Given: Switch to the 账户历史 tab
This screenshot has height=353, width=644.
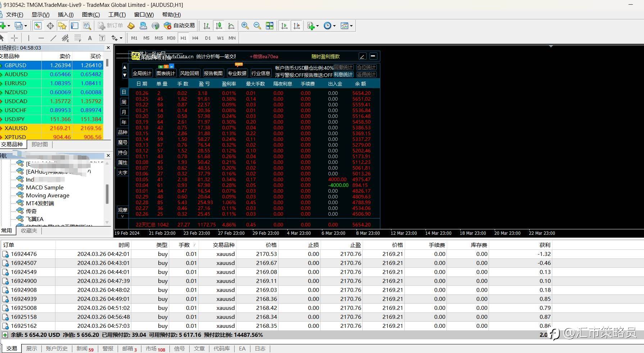Looking at the screenshot, I should [x=56, y=348].
